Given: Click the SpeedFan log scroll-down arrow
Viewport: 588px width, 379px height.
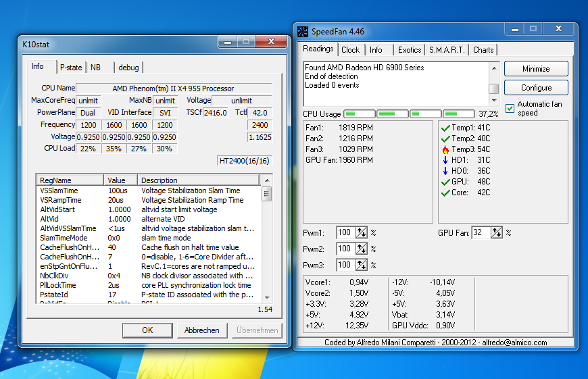Looking at the screenshot, I should click(x=494, y=100).
